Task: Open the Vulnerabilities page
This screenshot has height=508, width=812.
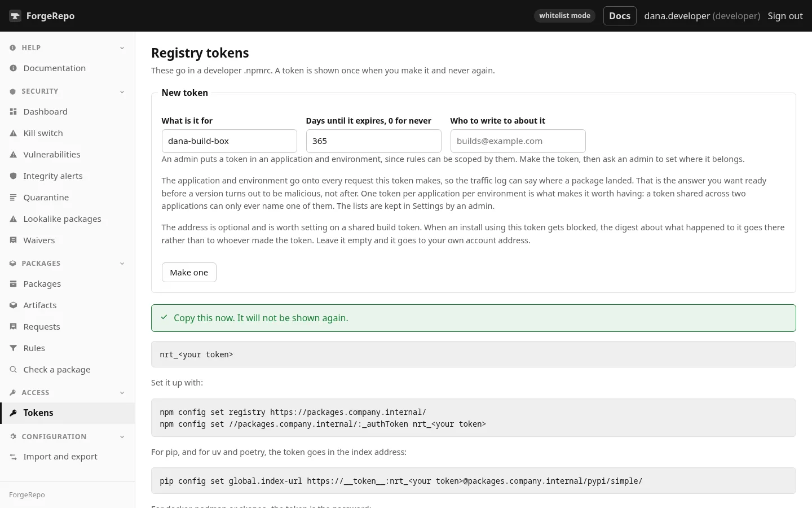Action: [x=68, y=155]
